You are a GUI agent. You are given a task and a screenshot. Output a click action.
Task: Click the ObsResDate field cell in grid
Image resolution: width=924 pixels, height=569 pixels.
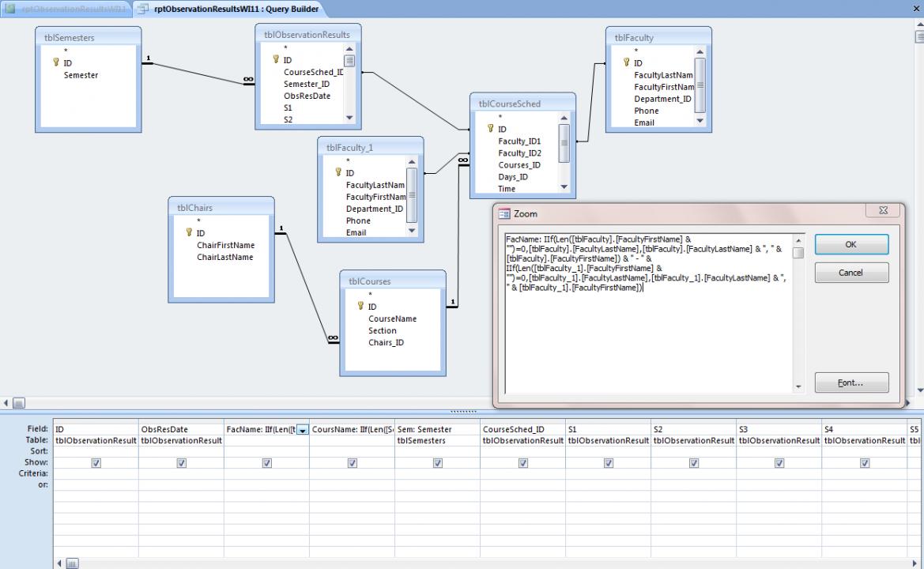tap(181, 429)
